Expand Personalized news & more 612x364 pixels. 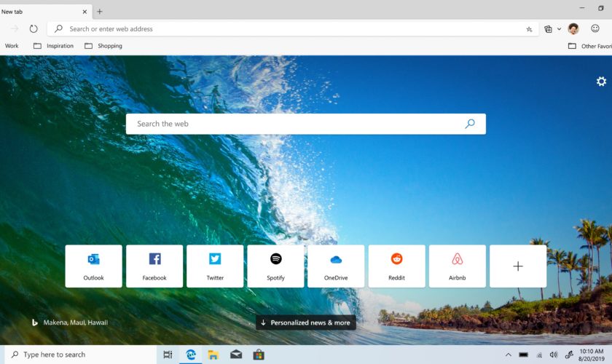(306, 323)
